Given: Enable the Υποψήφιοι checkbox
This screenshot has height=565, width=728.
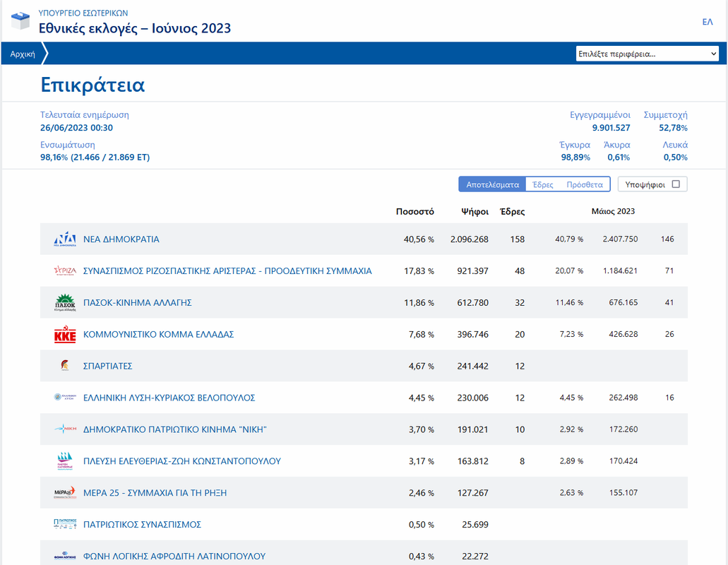Looking at the screenshot, I should tap(676, 184).
